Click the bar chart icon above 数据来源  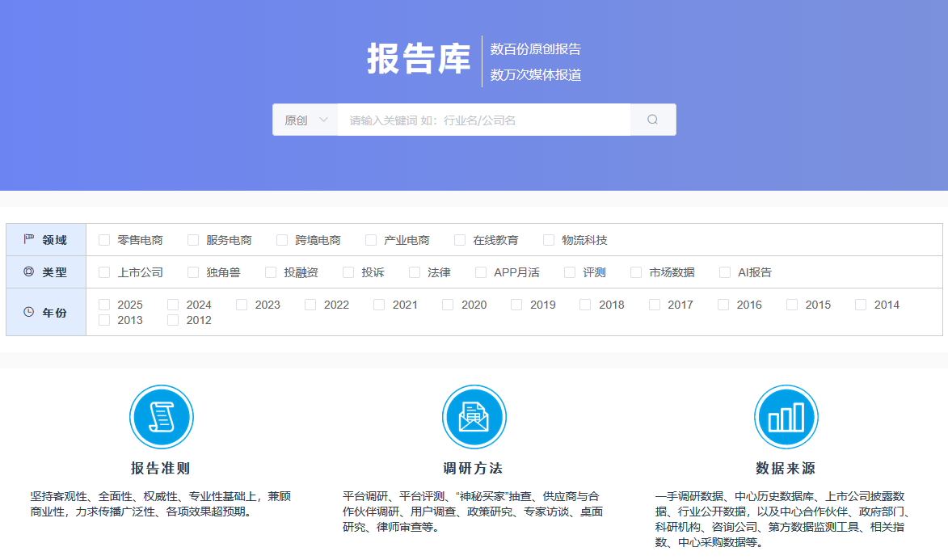pyautogui.click(x=786, y=416)
